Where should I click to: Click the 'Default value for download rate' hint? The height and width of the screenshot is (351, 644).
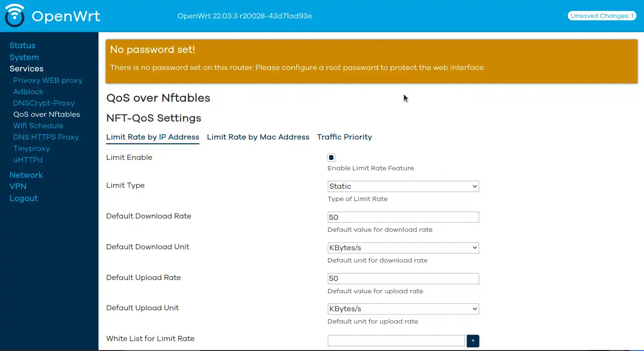pos(380,230)
